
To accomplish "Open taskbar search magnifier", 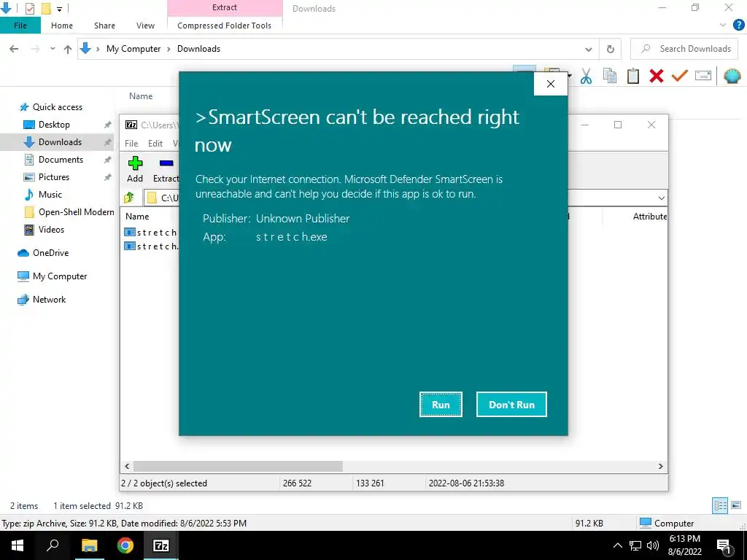I will tap(53, 545).
